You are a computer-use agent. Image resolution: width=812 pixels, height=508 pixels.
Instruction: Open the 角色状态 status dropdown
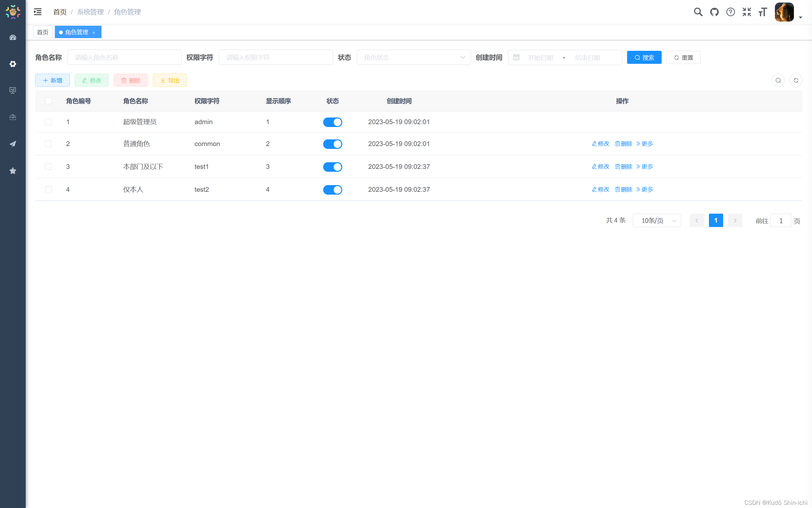(414, 57)
